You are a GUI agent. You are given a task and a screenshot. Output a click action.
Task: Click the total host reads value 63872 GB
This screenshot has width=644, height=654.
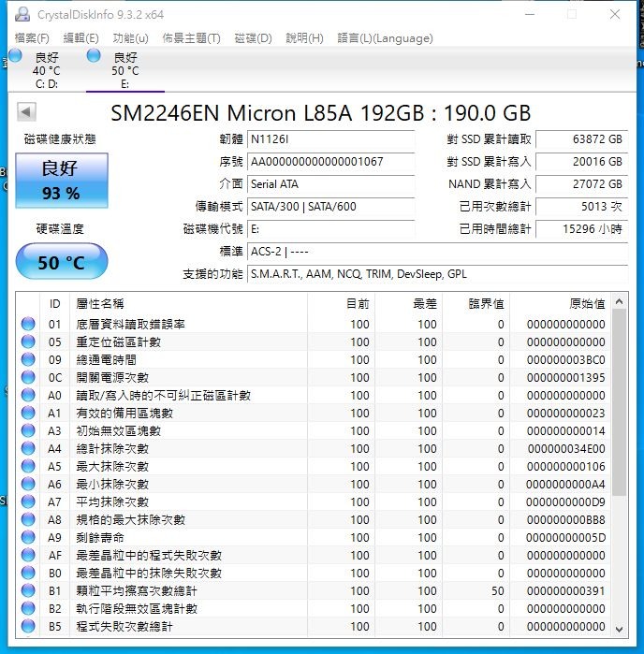[582, 139]
